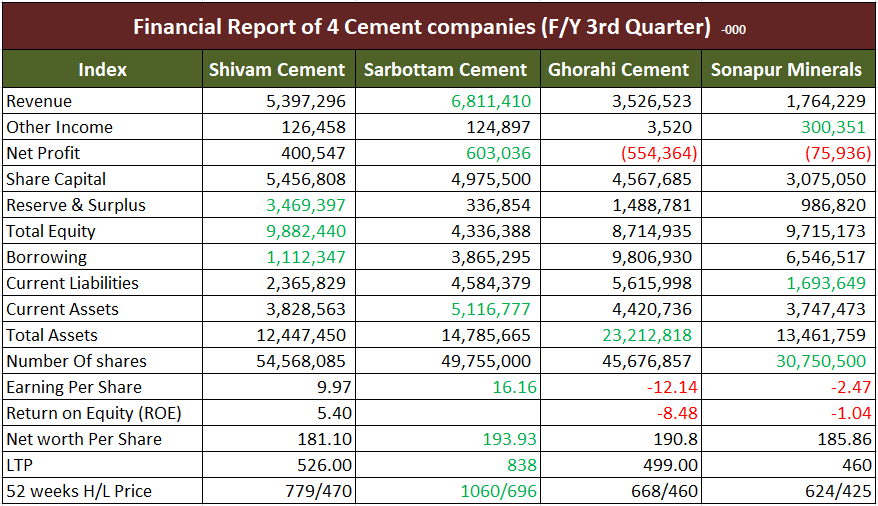The height and width of the screenshot is (506, 878).
Task: Select the Other Income row label
Action: (x=59, y=127)
